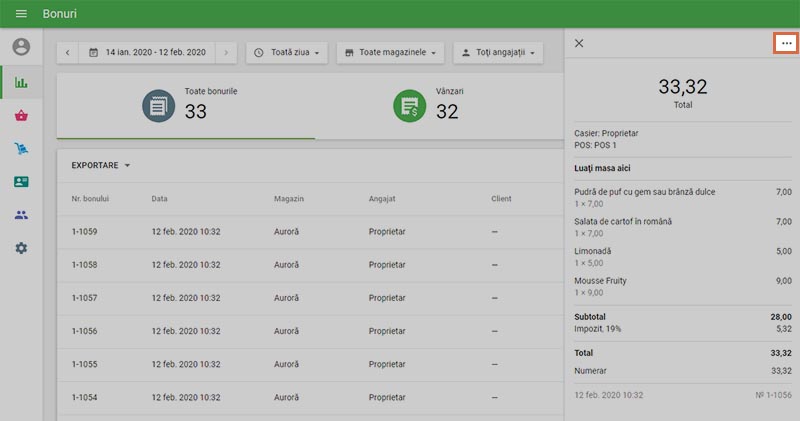Open the Employees ID card section
The image size is (800, 421).
(x=21, y=182)
